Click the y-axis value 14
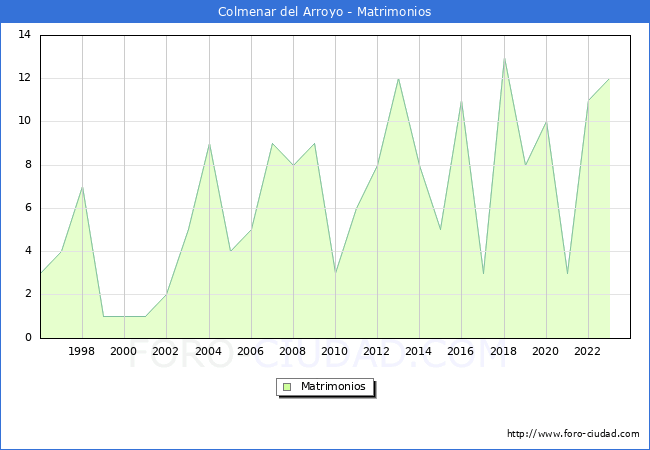This screenshot has width=650, height=450. (24, 35)
